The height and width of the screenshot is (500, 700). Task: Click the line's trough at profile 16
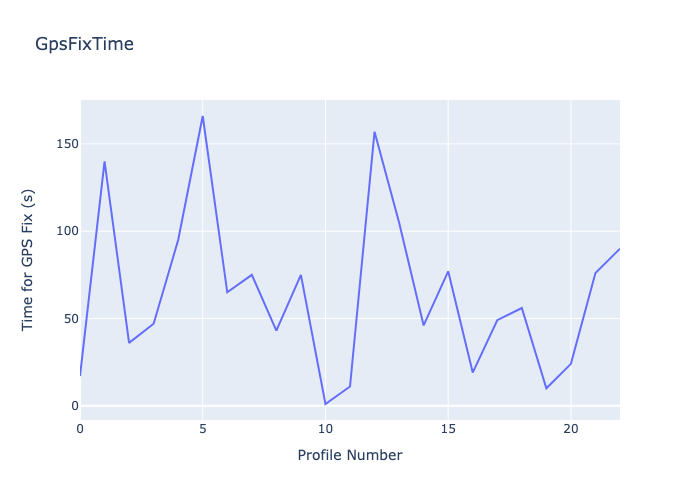(x=472, y=372)
